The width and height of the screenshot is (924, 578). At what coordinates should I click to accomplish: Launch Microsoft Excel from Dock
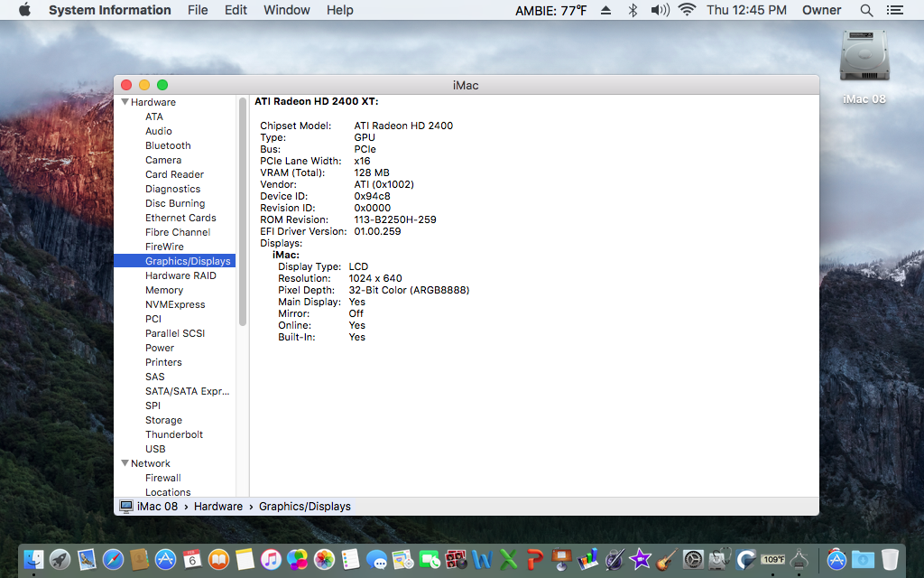point(509,559)
